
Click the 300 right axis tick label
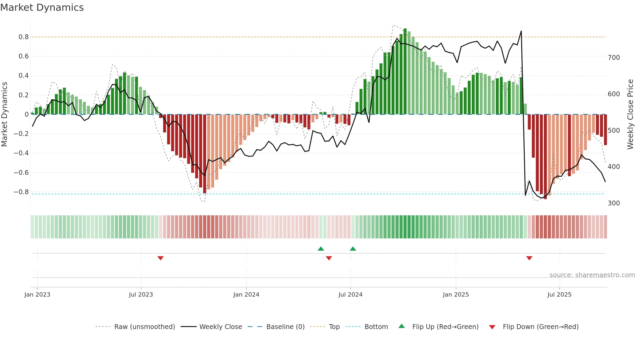point(614,203)
